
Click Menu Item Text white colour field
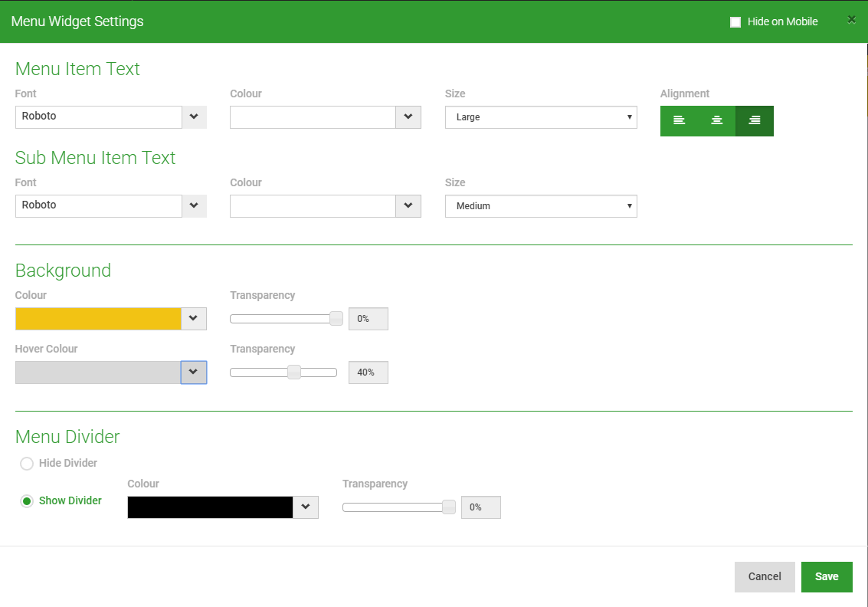coord(313,116)
